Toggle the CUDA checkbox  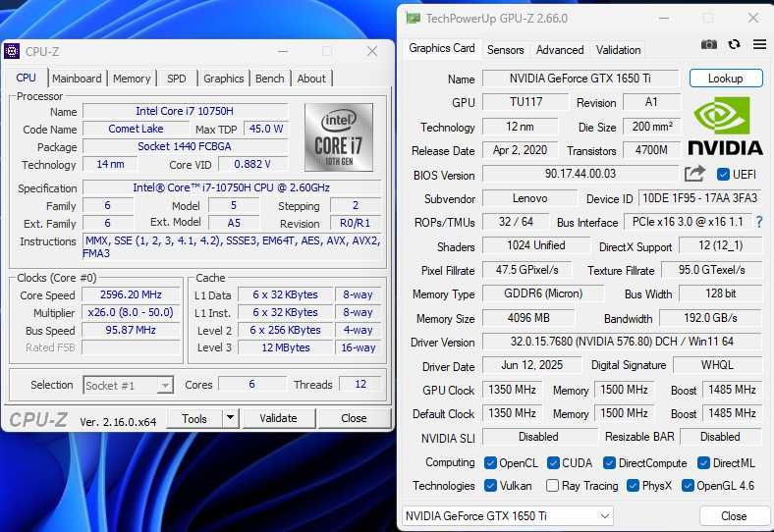click(553, 463)
